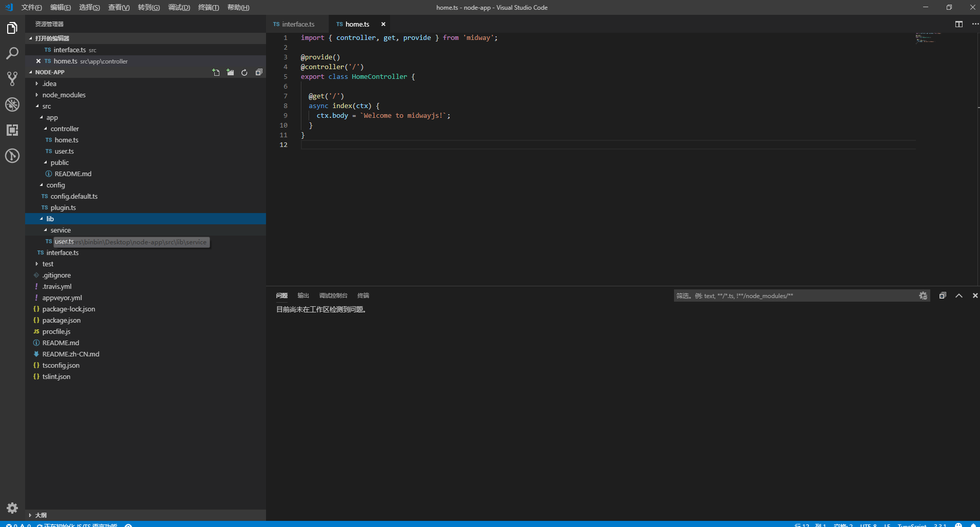The image size is (980, 527).
Task: Maximize the bottom panel with chevron
Action: point(959,296)
